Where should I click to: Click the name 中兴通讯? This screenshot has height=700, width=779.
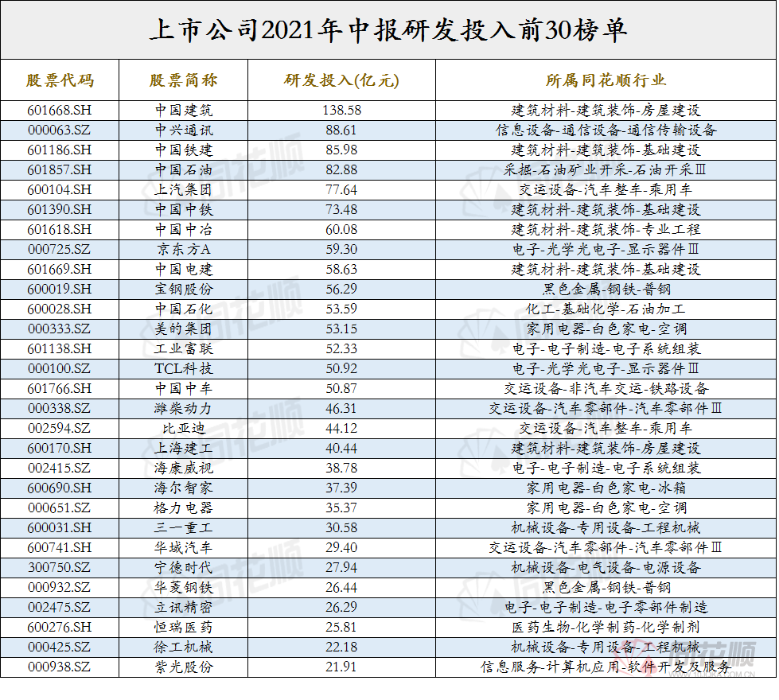[183, 130]
